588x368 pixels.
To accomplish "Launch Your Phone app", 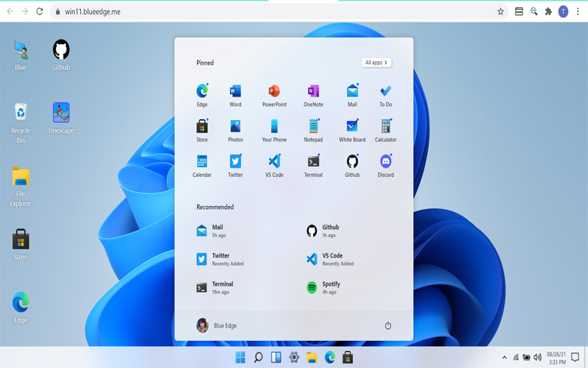I will (x=274, y=131).
